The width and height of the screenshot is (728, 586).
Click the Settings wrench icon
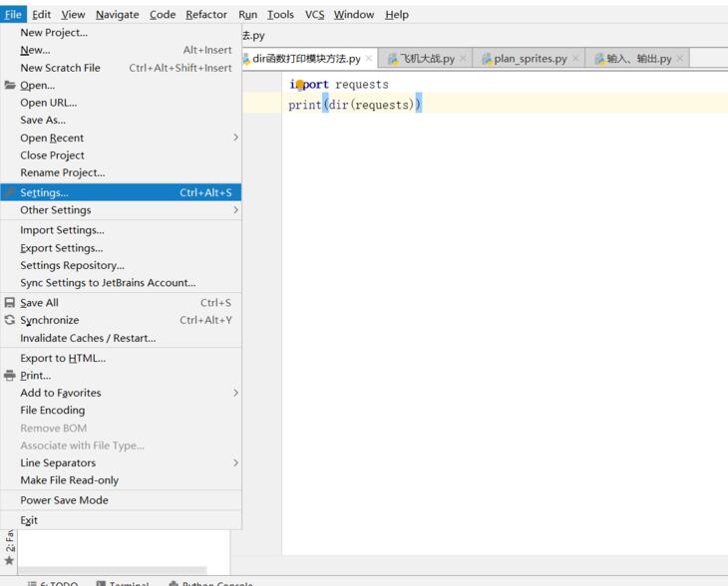pyautogui.click(x=10, y=192)
